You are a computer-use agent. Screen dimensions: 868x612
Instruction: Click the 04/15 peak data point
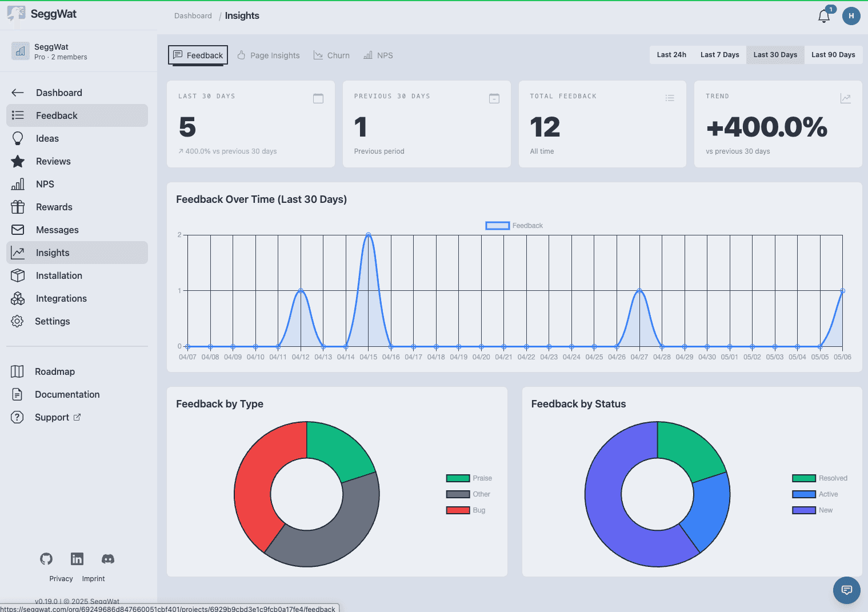point(369,235)
